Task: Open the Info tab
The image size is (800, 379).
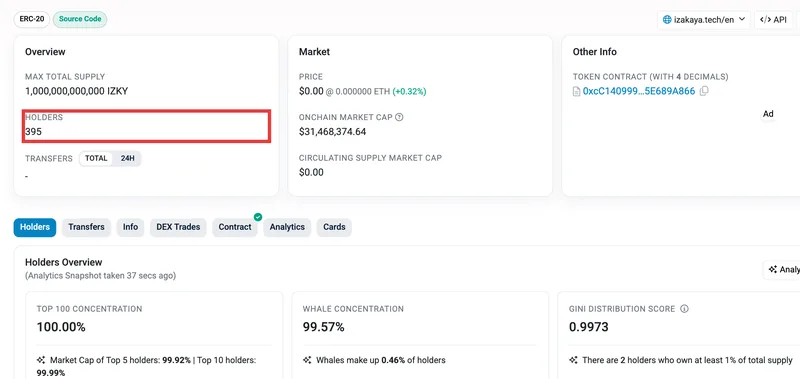Action: pos(130,227)
